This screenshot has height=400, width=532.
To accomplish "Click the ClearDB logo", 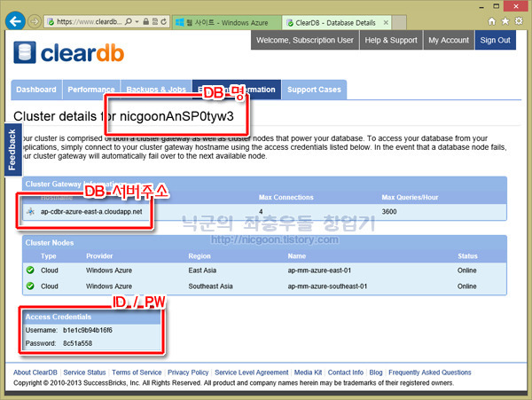I will point(69,52).
